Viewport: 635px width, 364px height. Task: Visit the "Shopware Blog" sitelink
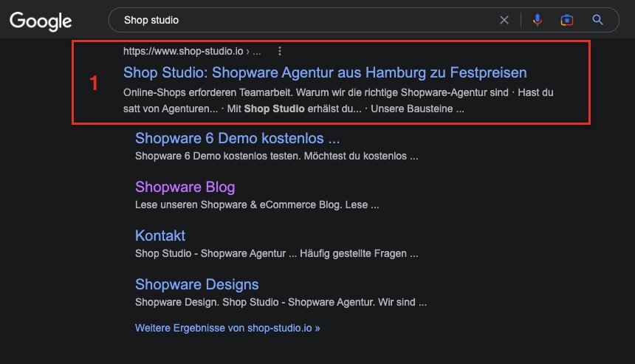185,187
